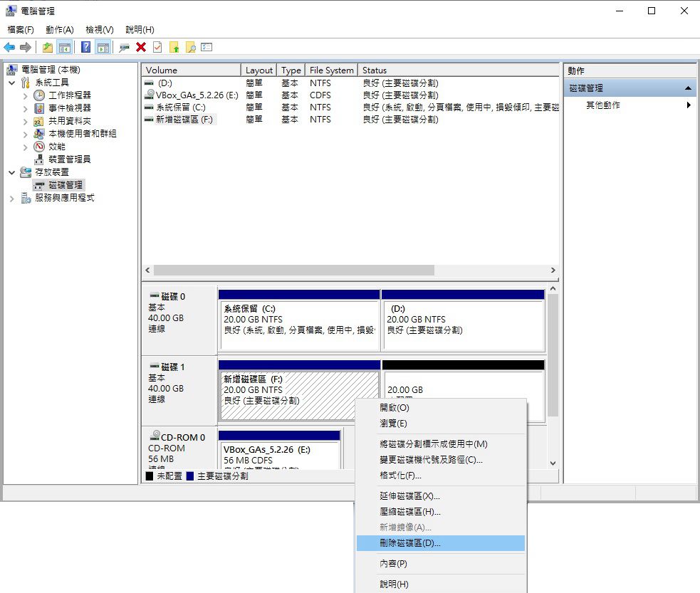Choose 格式化(F)... from the context menu
Screen dimensions: 700x593
[x=441, y=476]
